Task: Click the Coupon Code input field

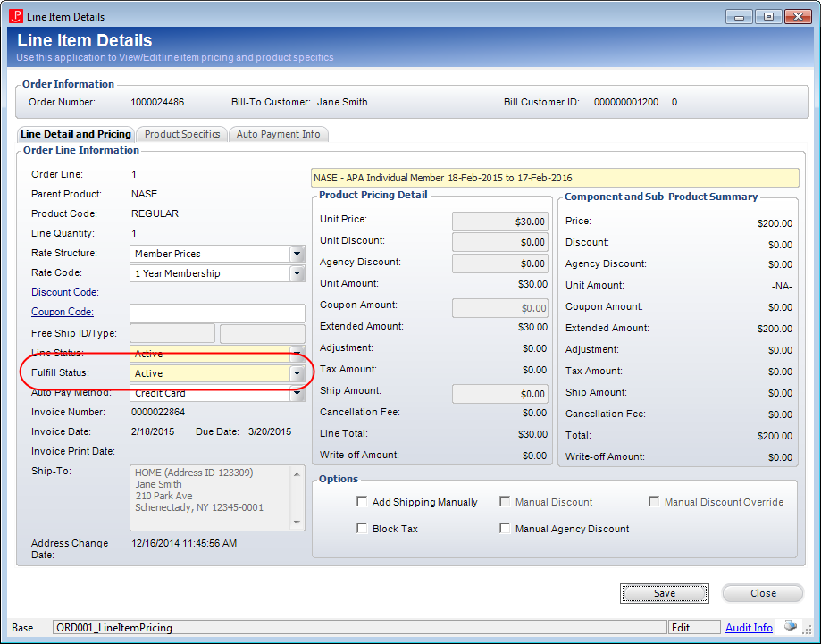Action: coord(217,314)
